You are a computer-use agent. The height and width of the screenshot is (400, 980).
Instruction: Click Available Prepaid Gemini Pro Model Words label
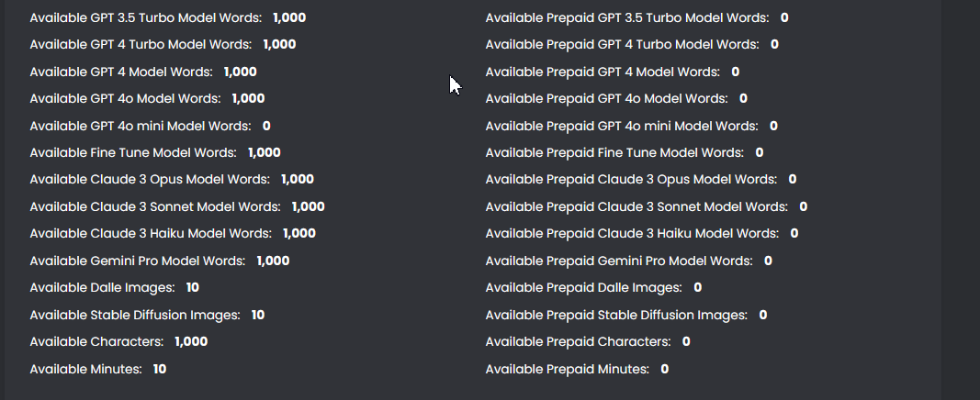tap(619, 261)
